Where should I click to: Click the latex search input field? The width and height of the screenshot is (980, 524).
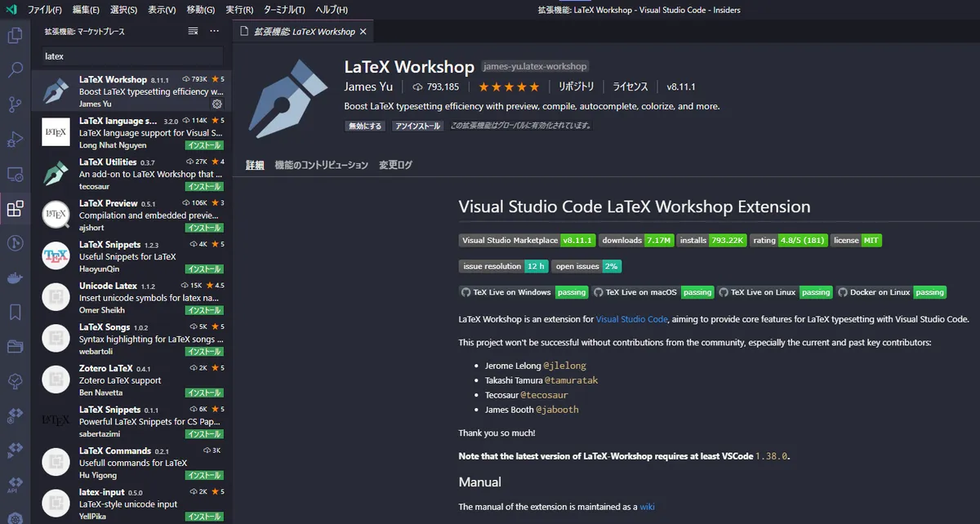tap(131, 56)
